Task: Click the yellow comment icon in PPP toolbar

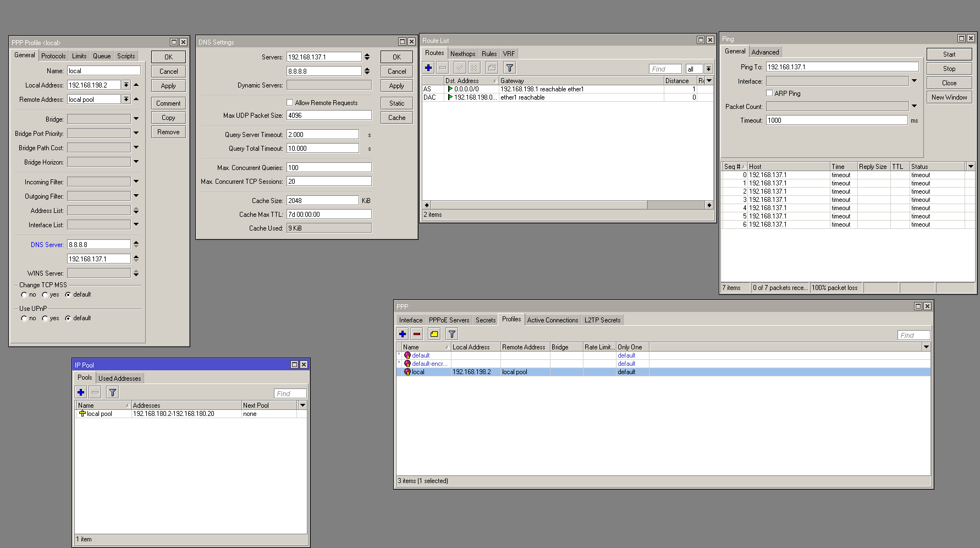Action: coord(434,334)
